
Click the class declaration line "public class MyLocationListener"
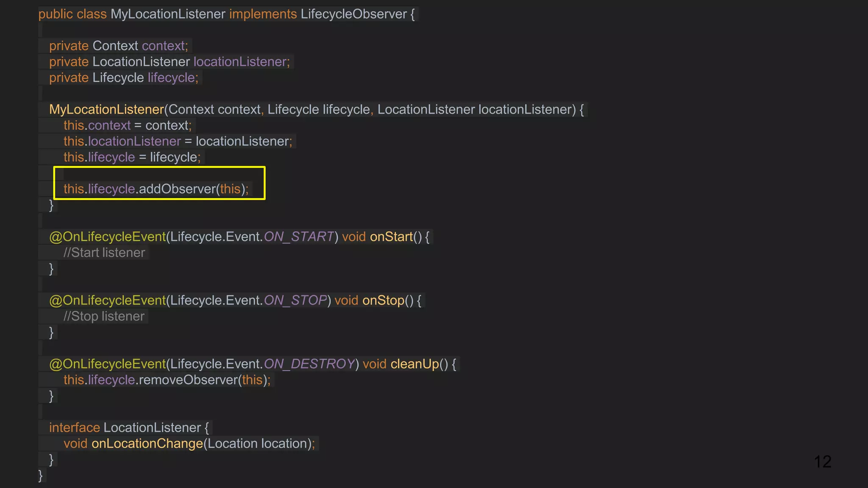[132, 14]
